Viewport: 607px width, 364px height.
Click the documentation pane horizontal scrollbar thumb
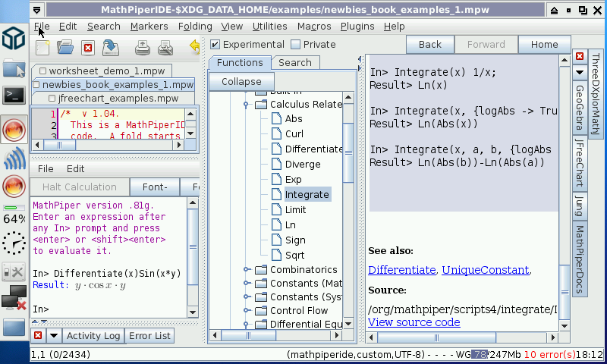point(436,337)
